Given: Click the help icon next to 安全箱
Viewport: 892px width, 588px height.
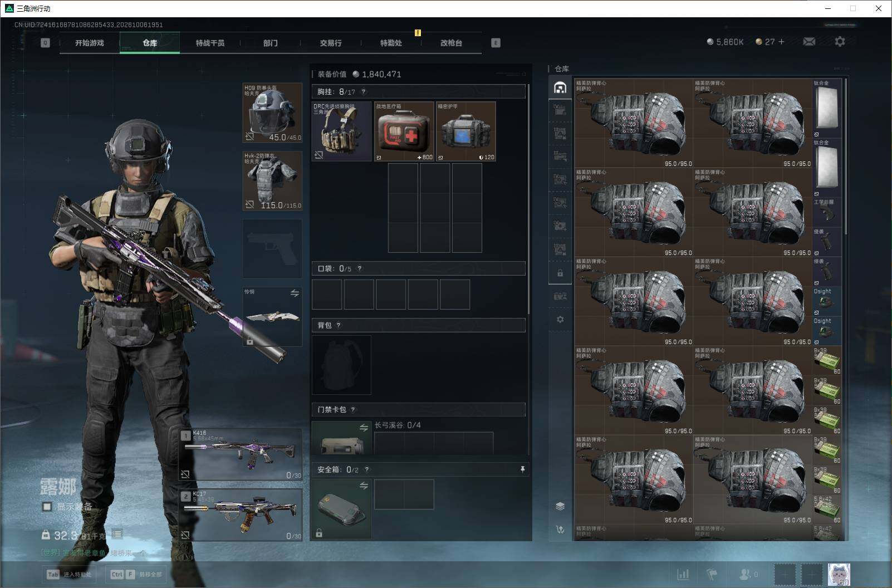Looking at the screenshot, I should coord(366,469).
